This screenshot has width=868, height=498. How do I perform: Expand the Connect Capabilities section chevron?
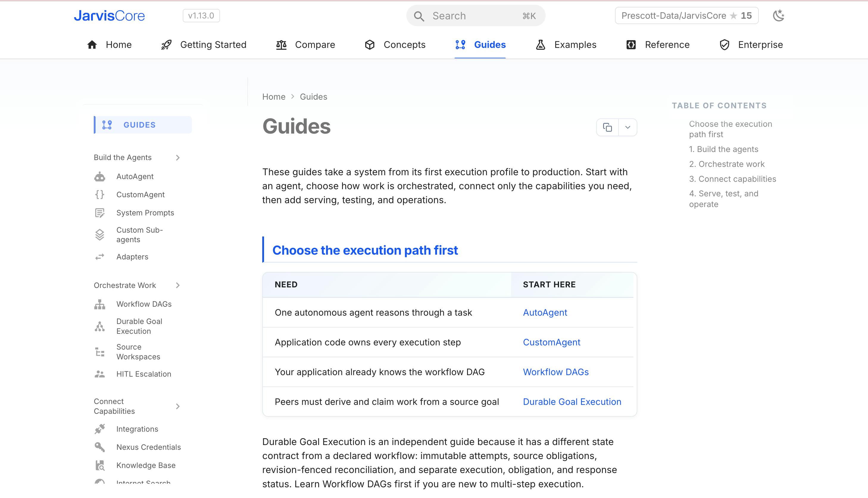178,406
